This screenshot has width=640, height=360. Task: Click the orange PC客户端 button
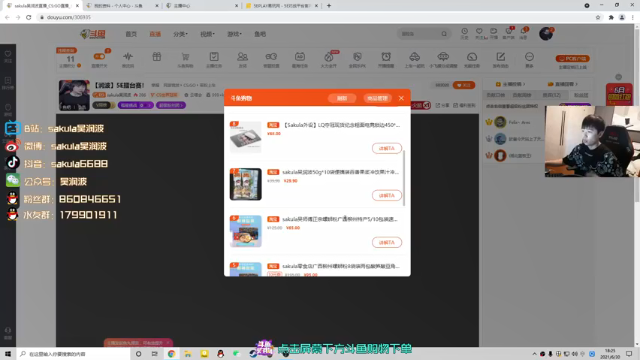coord(572,58)
